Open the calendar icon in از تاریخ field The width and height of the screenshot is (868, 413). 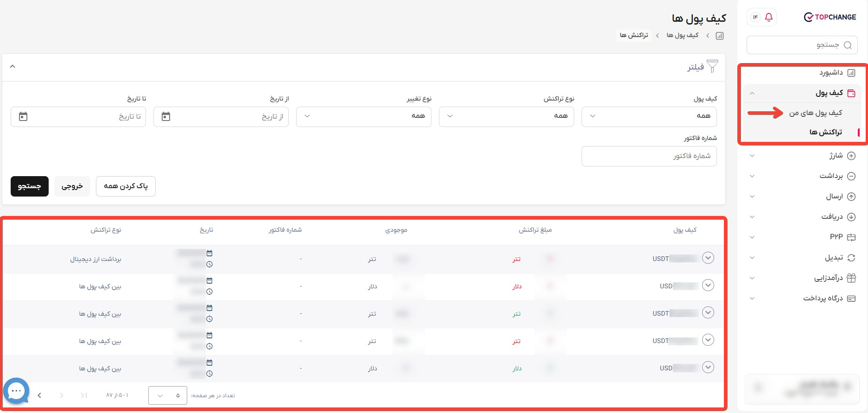[x=166, y=116]
